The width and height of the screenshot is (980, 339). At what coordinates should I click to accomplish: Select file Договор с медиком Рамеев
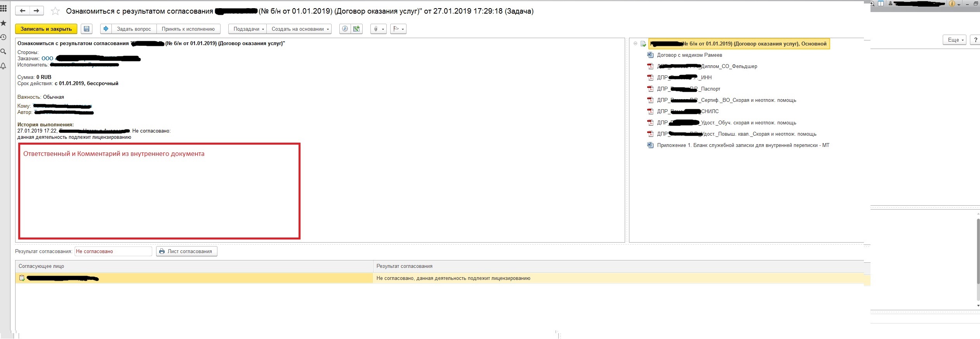[x=689, y=55]
